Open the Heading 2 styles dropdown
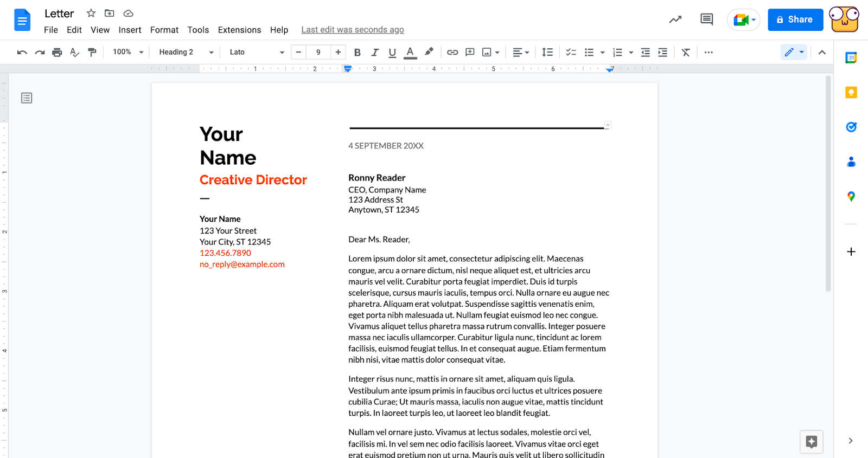The height and width of the screenshot is (458, 868). [186, 53]
